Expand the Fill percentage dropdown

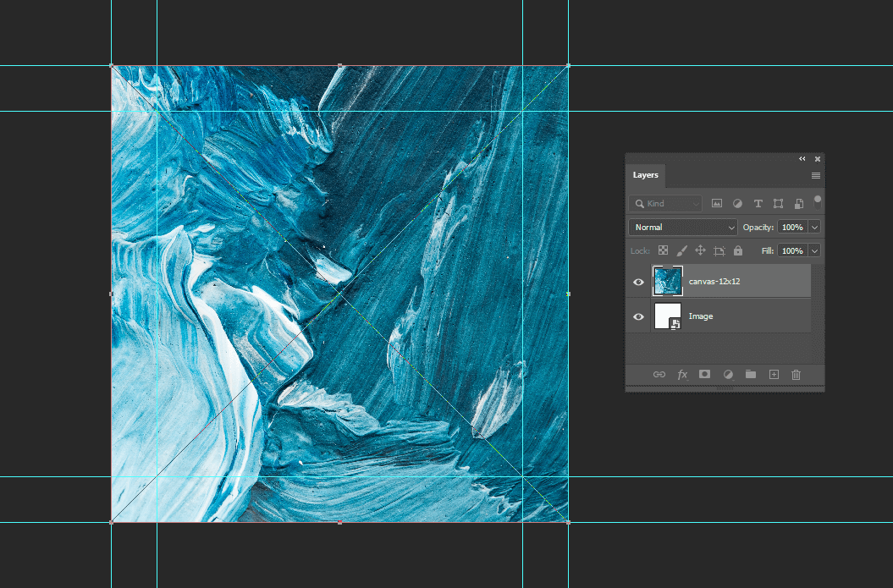click(815, 250)
